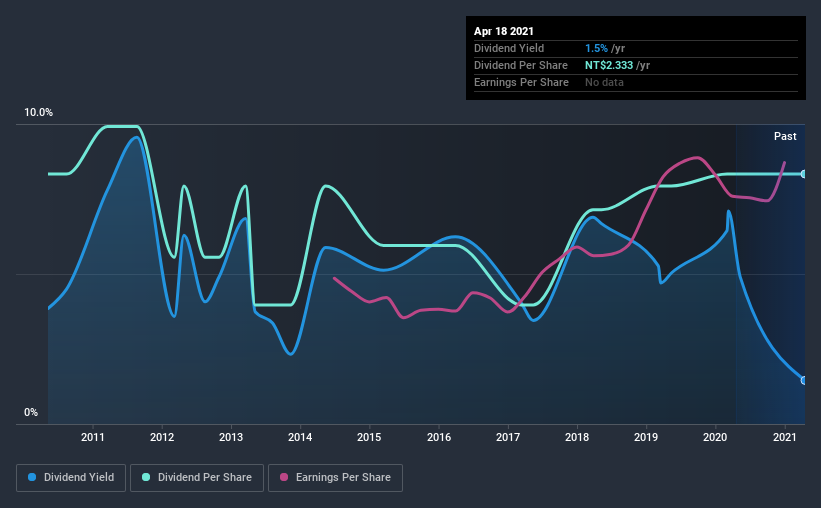821x508 pixels.
Task: Click the 2021 x-axis label
Action: 785,437
